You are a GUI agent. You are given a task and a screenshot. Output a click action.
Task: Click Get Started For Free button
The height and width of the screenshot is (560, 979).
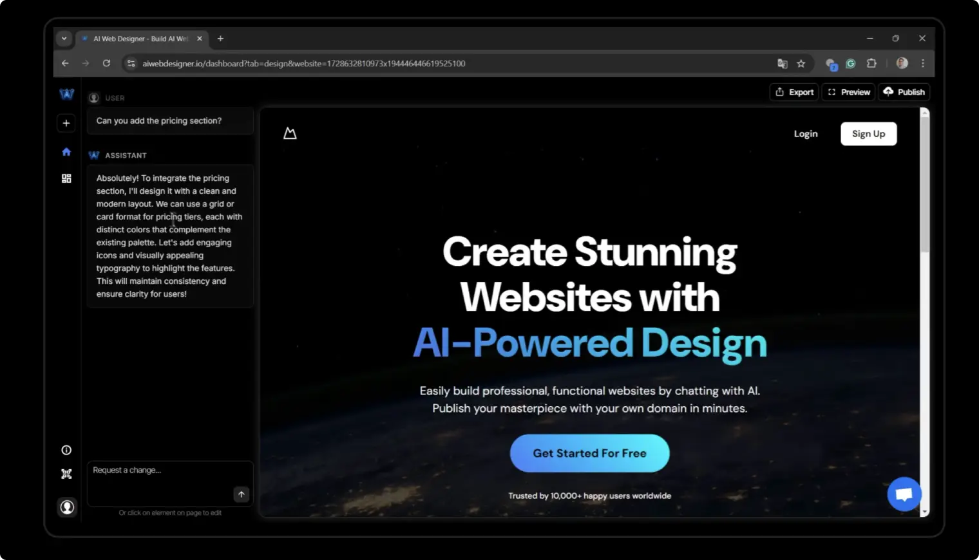pyautogui.click(x=589, y=453)
